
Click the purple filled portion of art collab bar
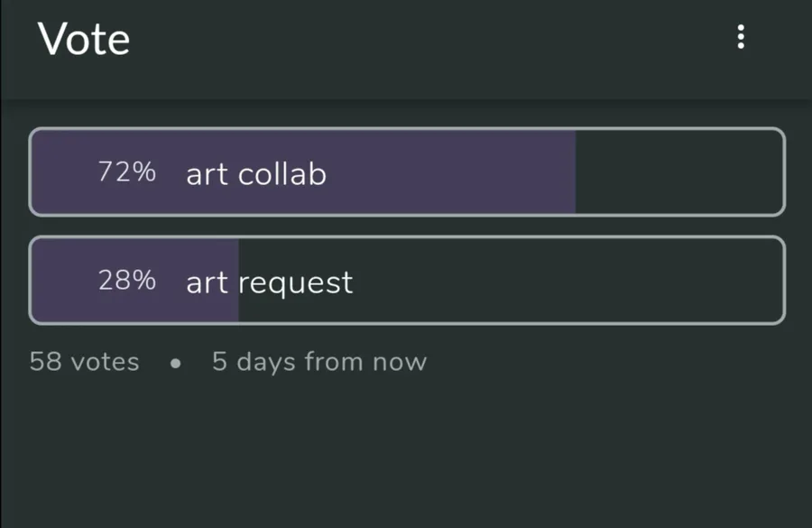(x=303, y=172)
